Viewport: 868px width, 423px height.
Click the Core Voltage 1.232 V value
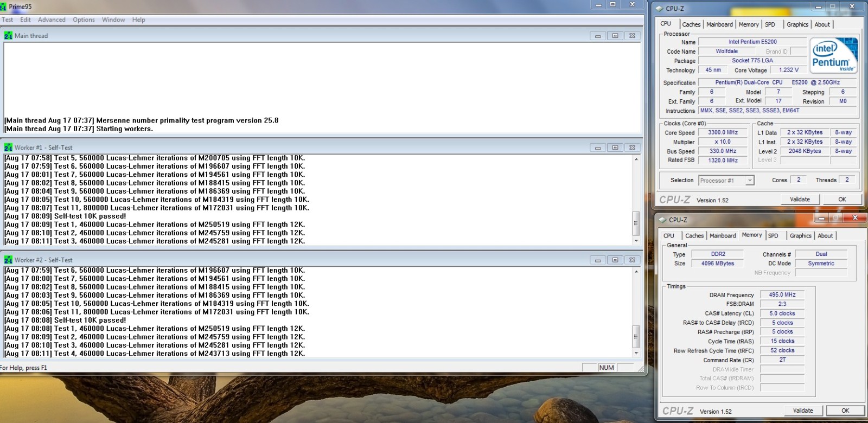tap(788, 70)
